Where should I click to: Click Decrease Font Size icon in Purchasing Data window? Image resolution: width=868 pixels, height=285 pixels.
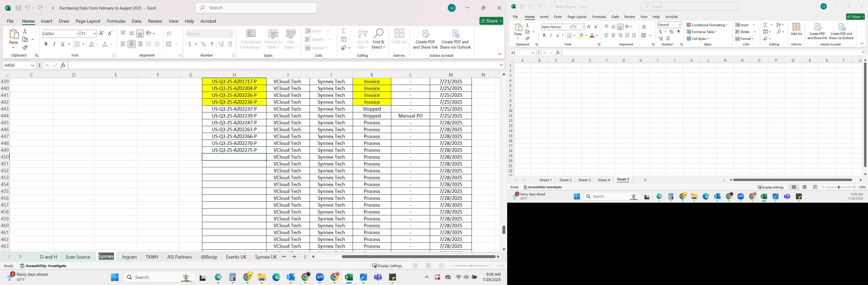pyautogui.click(x=110, y=33)
